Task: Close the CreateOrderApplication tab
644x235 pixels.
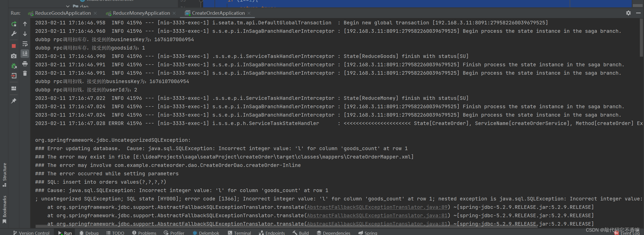Action: click(x=249, y=13)
